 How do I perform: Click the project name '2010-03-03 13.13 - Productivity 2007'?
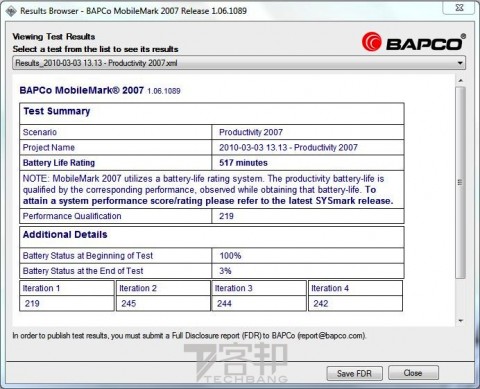(x=288, y=147)
